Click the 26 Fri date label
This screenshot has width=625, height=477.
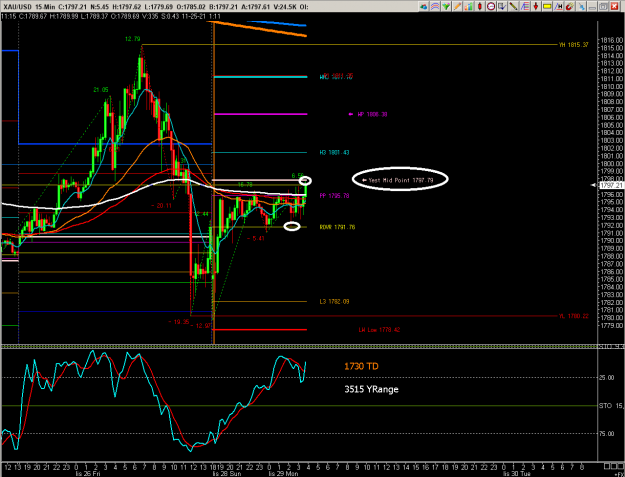tap(87, 474)
